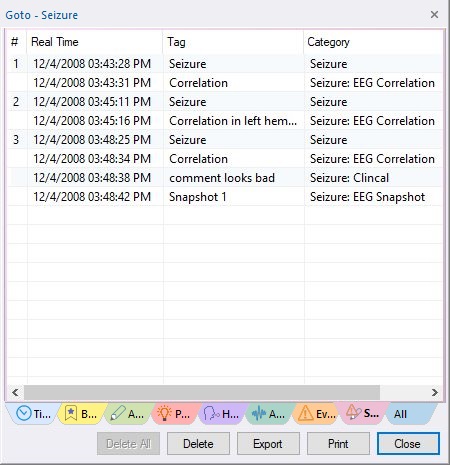Open the clock Time tab
The image size is (450, 465).
32,414
